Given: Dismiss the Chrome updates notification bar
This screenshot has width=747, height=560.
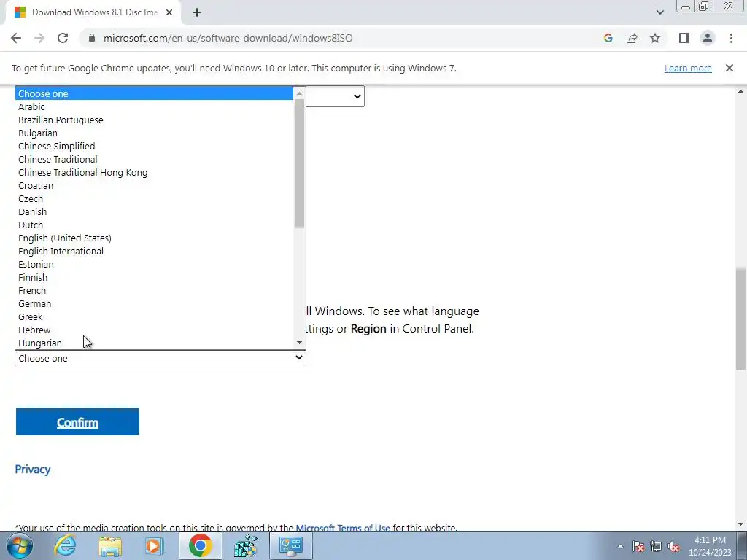Looking at the screenshot, I should [x=729, y=68].
